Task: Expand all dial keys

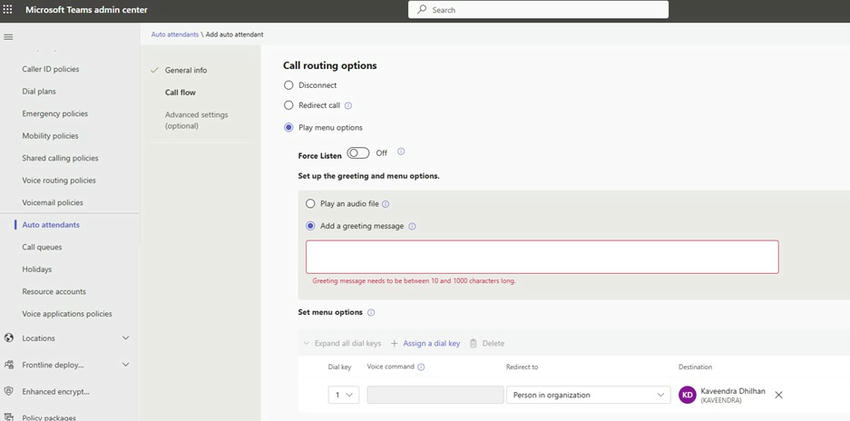Action: tap(342, 344)
